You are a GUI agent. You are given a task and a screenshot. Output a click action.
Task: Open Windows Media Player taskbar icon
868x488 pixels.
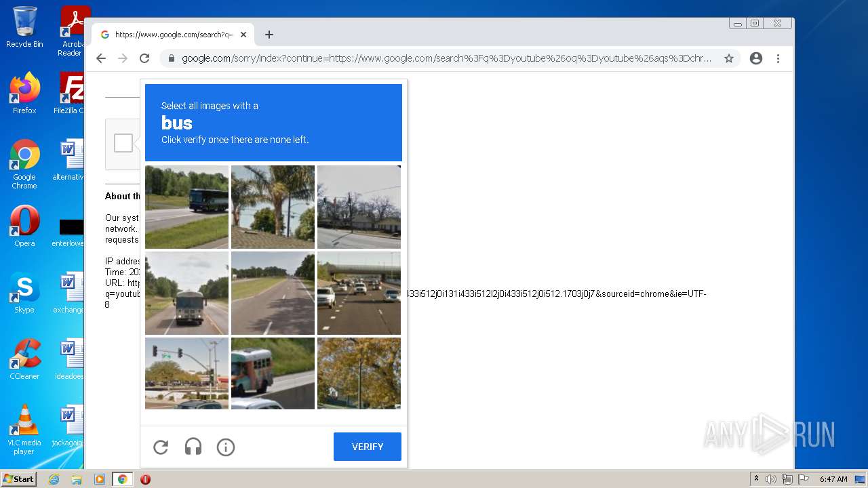(x=99, y=479)
